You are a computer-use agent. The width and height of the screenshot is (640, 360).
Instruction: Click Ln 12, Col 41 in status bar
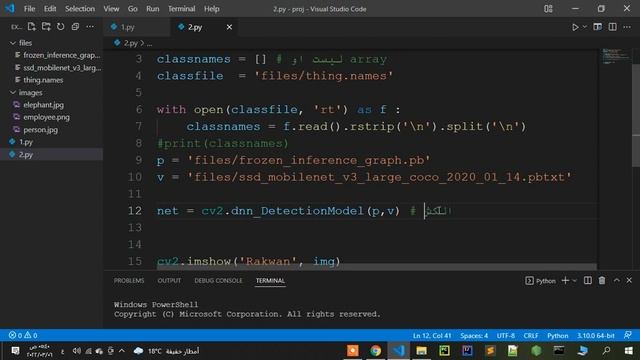432,336
